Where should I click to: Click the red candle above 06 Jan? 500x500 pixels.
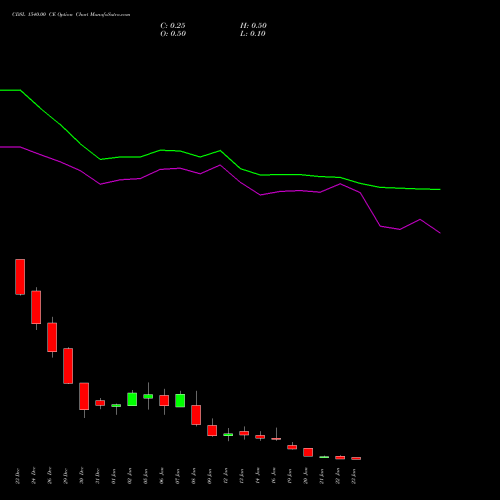click(x=164, y=401)
